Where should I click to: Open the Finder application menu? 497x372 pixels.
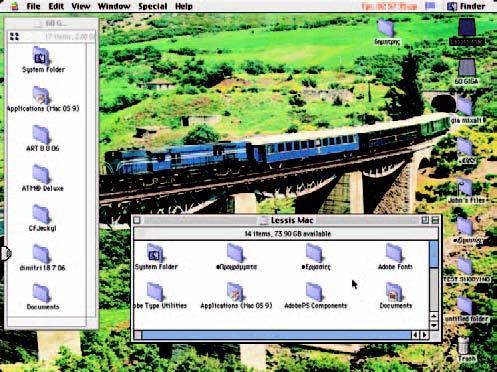pos(466,6)
